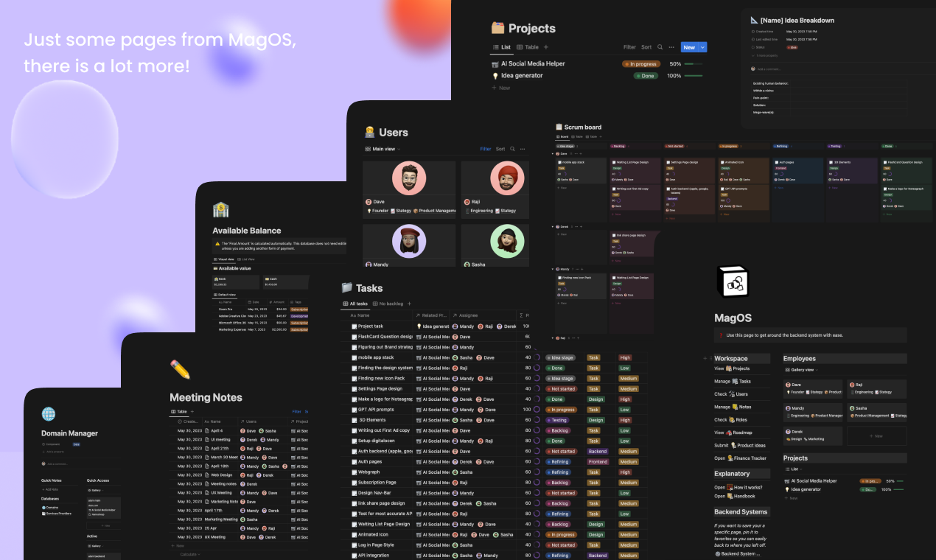Screen dimensions: 936x560
Task: Click Mandy's avatar in Users gallery
Action: coord(409,242)
